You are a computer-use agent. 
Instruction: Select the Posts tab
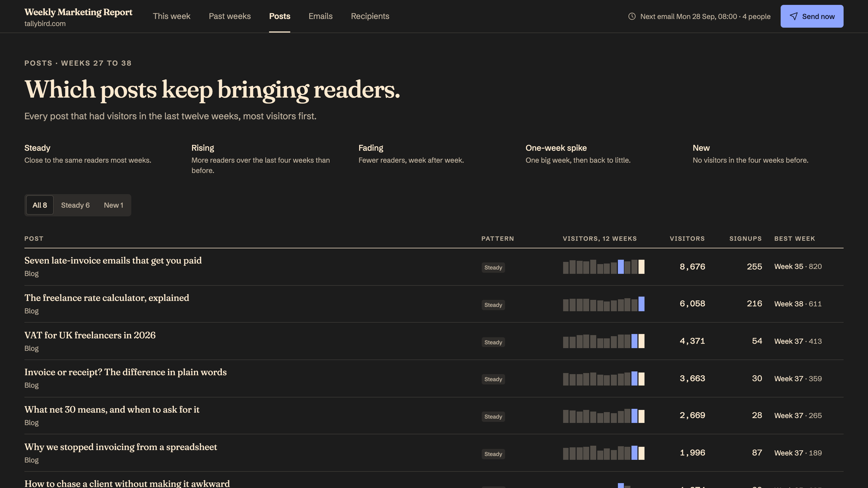click(279, 16)
